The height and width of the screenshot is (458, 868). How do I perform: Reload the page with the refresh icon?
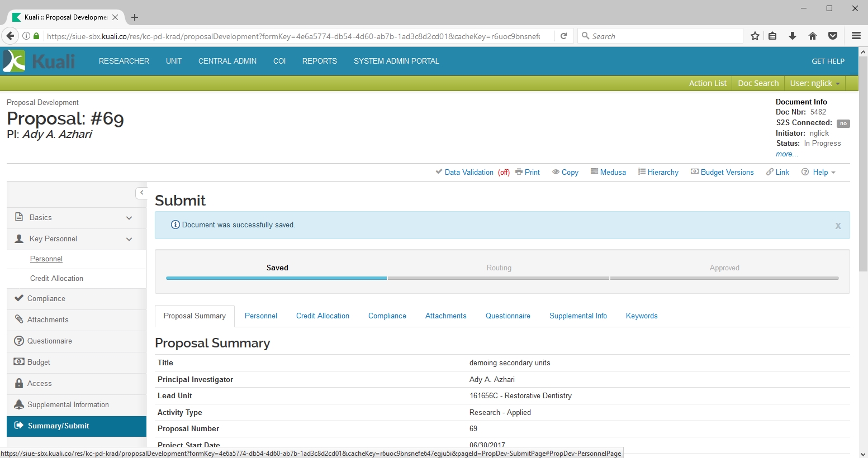pos(564,36)
